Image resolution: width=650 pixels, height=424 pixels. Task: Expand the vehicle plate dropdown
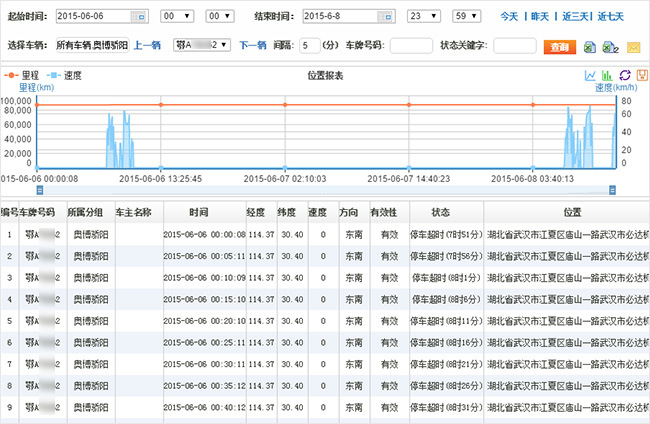click(201, 45)
